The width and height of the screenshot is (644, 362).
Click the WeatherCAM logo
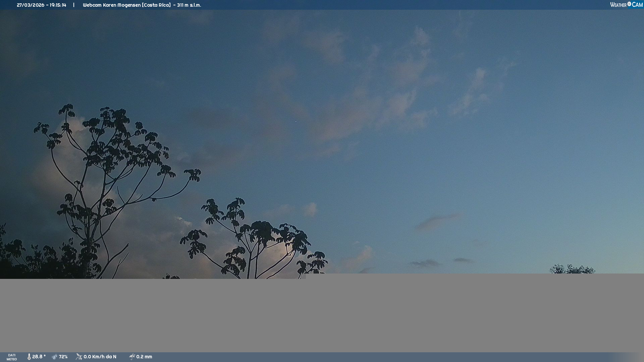[626, 5]
